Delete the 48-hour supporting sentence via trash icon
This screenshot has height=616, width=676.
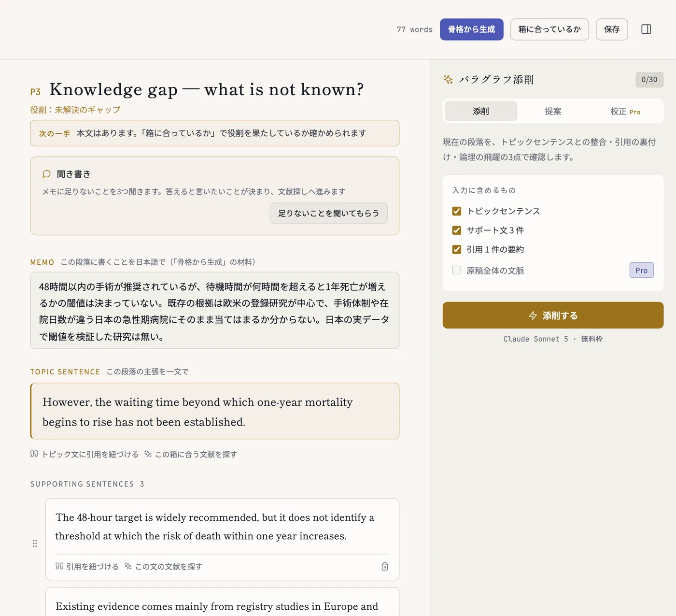pos(385,566)
